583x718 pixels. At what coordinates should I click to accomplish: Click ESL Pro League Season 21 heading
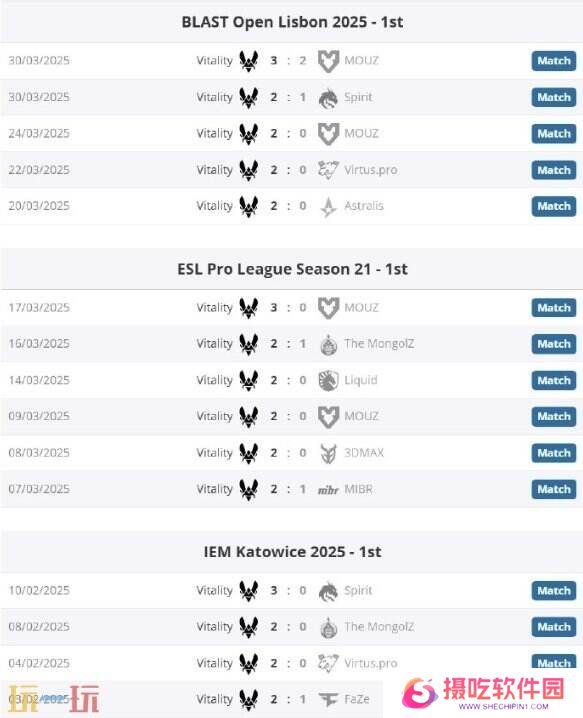pyautogui.click(x=292, y=269)
